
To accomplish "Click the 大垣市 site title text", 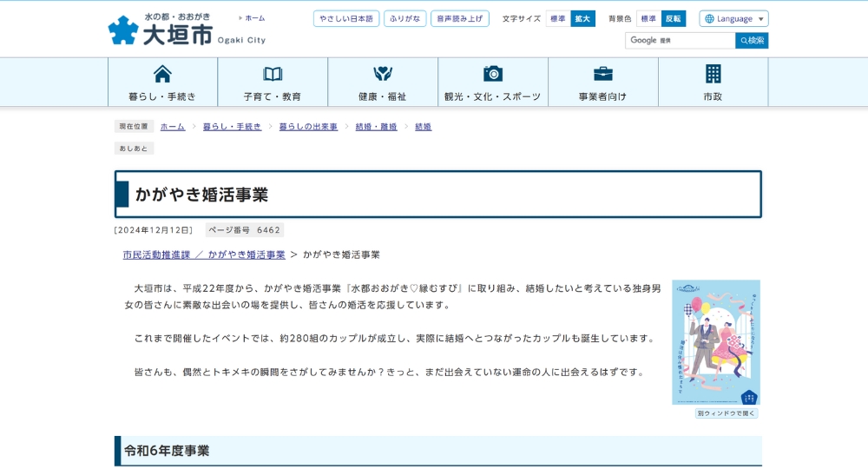I will 178,35.
